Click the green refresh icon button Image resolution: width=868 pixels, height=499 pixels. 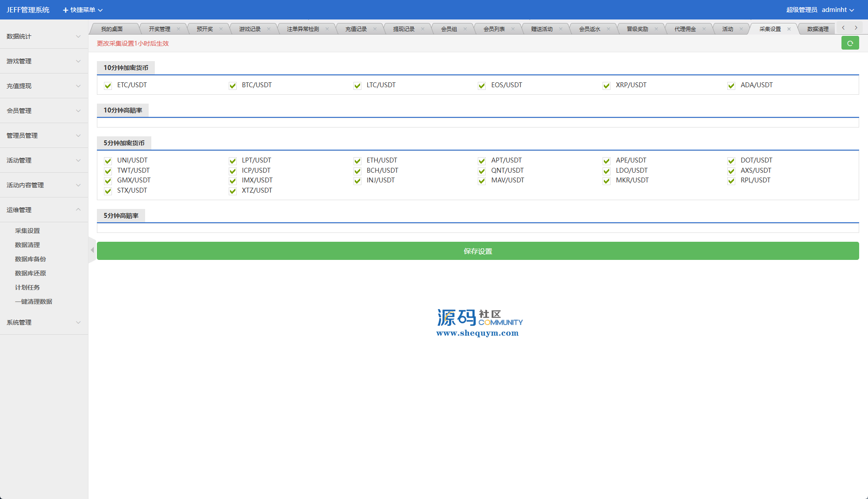[850, 43]
